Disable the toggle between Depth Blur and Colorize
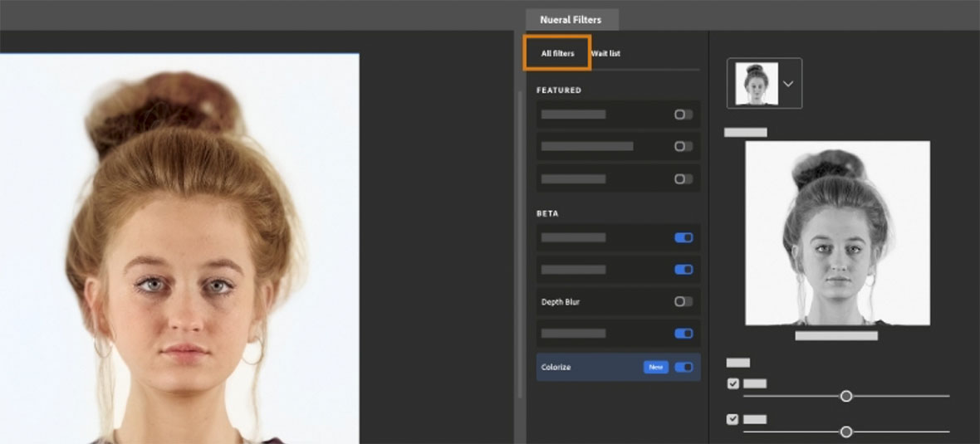 (x=684, y=334)
